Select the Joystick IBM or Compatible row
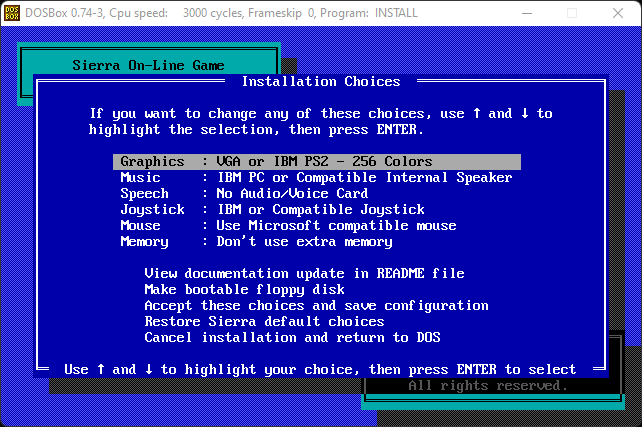The width and height of the screenshot is (642, 427). 272,210
